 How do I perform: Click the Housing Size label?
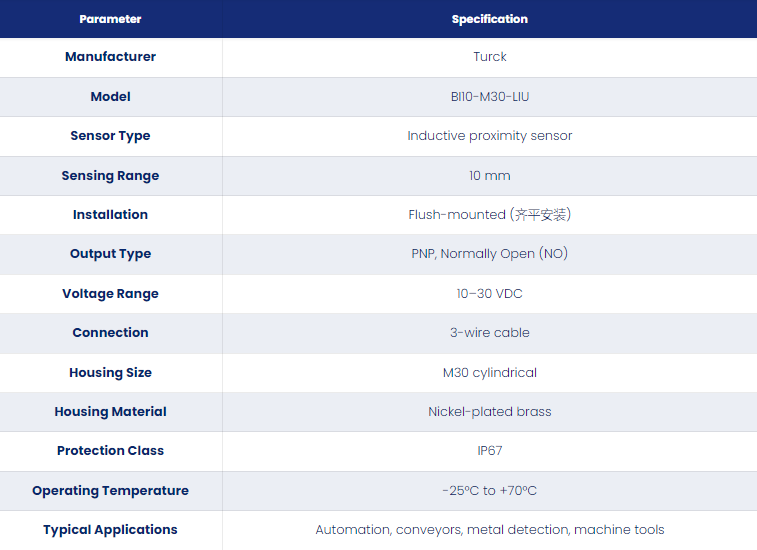tap(111, 373)
